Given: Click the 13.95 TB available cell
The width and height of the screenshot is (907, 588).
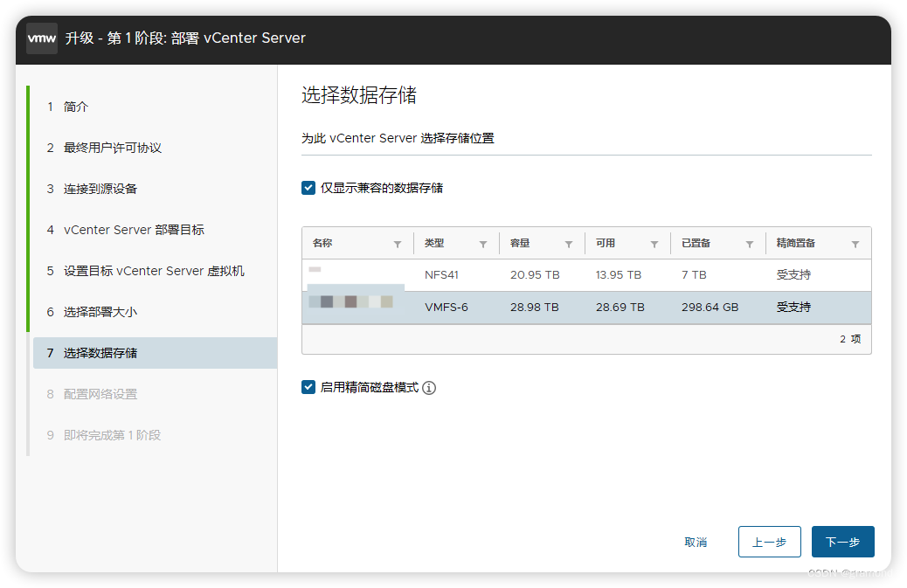Looking at the screenshot, I should [619, 275].
